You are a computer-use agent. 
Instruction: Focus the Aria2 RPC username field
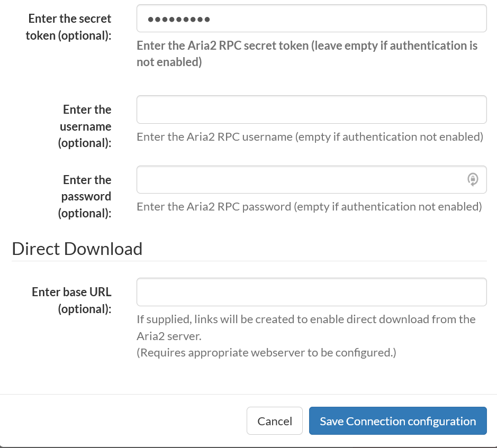coord(311,109)
